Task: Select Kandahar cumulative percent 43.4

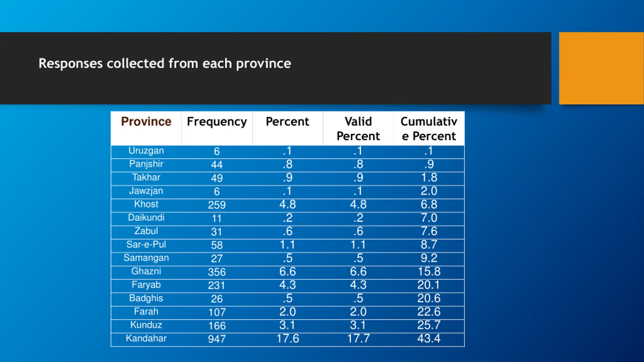Action: pyautogui.click(x=429, y=339)
